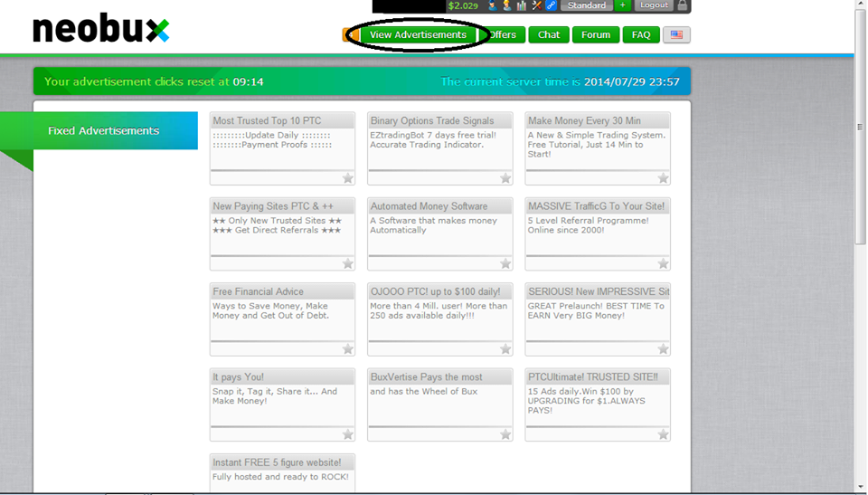Star the Binary Options Trade Signals ad
The image size is (868, 495).
point(505,178)
